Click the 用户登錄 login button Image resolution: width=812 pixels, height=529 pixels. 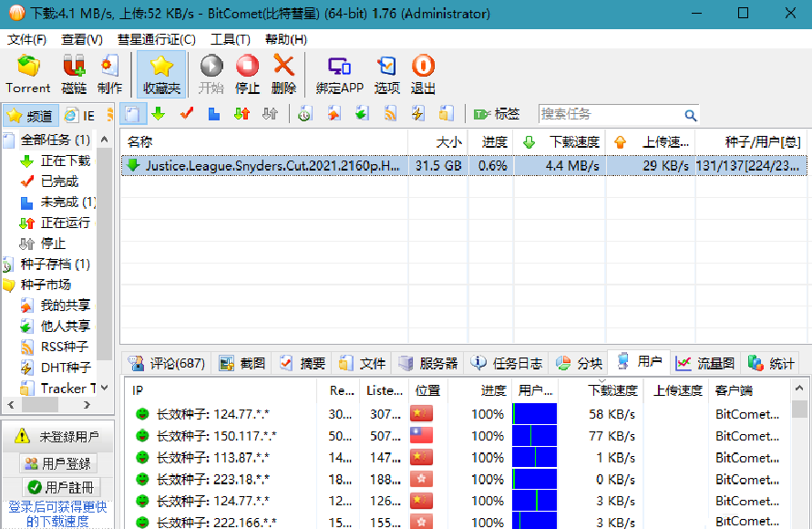click(x=58, y=463)
